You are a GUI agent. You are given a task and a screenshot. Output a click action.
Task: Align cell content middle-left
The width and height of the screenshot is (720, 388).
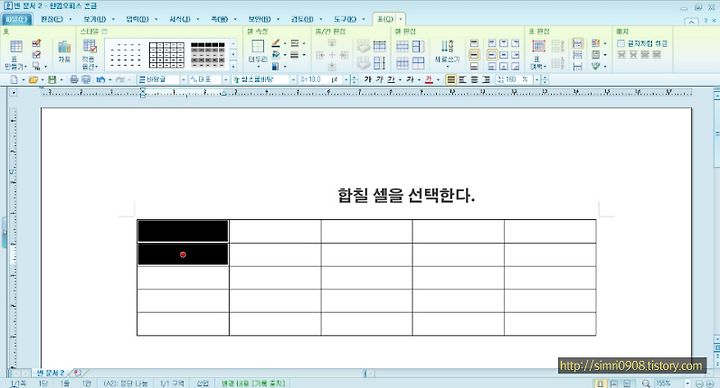492,55
